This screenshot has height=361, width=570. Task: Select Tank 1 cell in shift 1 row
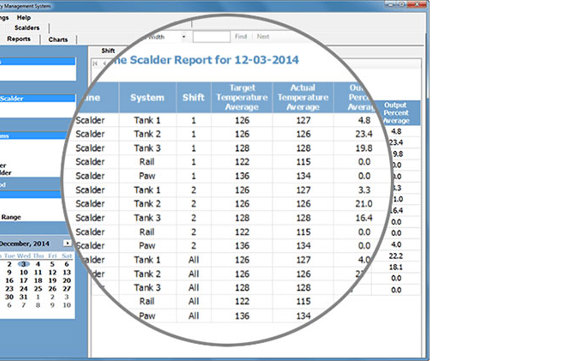[x=147, y=120]
